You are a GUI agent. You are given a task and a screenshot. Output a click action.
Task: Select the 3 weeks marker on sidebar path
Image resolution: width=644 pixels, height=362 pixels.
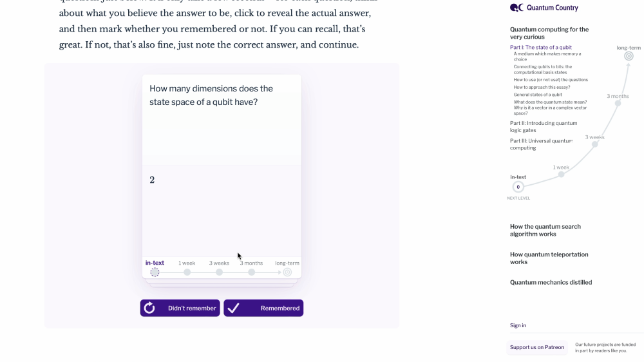coord(595,144)
